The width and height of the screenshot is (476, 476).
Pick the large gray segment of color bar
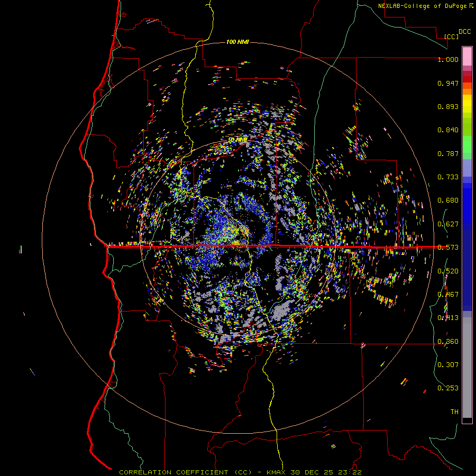[467, 368]
